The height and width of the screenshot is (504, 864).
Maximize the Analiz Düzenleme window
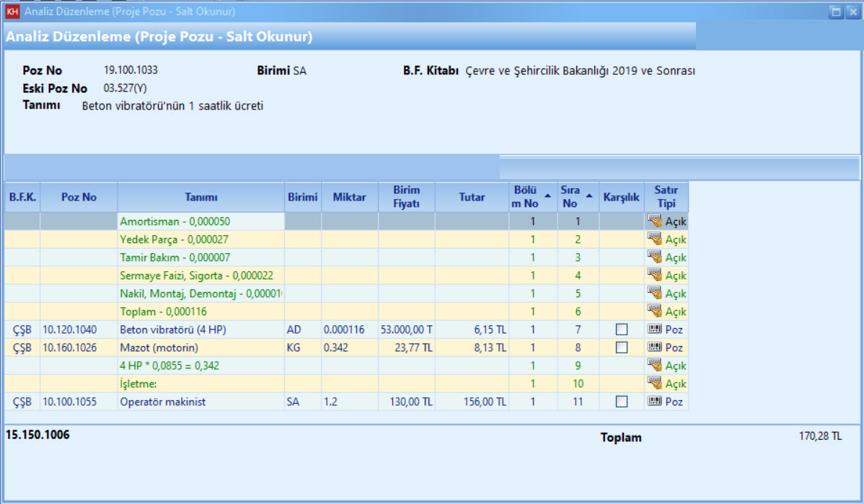(x=837, y=12)
